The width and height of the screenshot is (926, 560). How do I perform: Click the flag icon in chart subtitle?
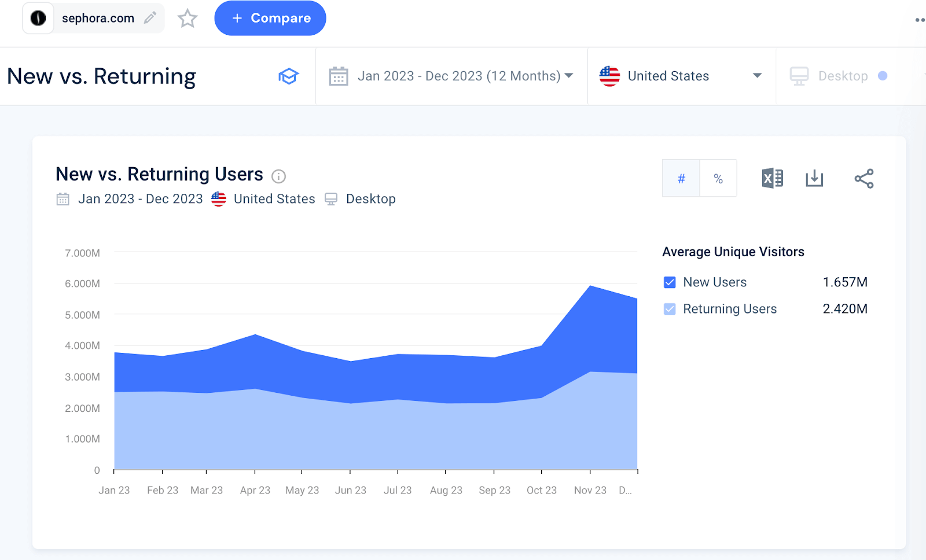click(219, 199)
